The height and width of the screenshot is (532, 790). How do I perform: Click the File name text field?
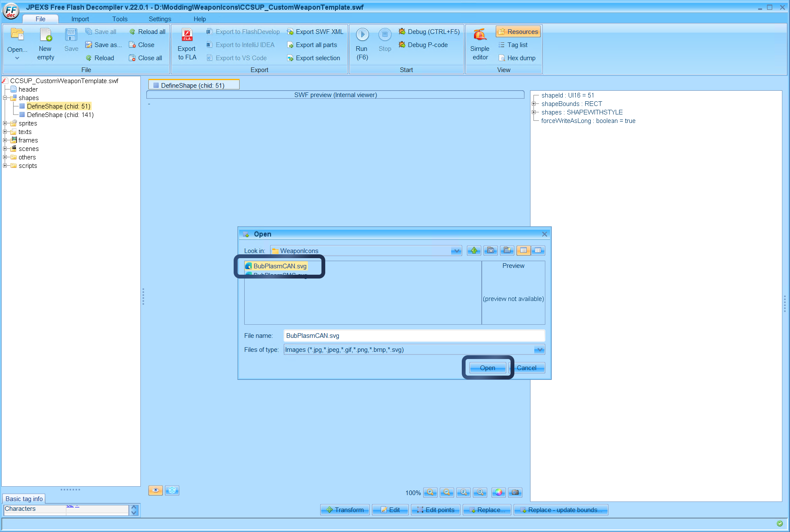413,336
